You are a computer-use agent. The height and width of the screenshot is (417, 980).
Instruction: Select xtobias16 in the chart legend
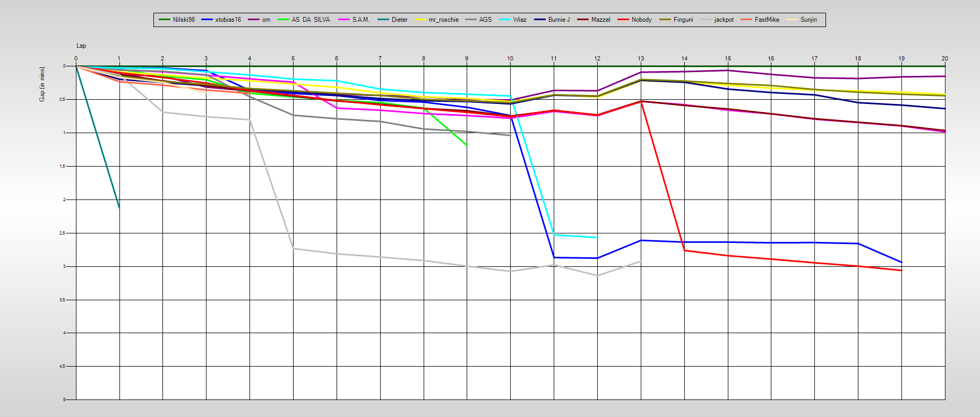click(x=228, y=20)
